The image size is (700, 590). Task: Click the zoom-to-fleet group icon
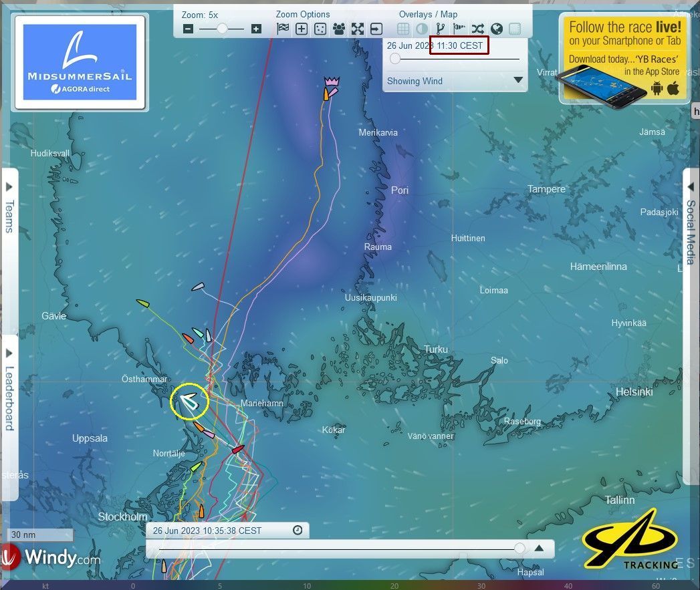point(339,29)
